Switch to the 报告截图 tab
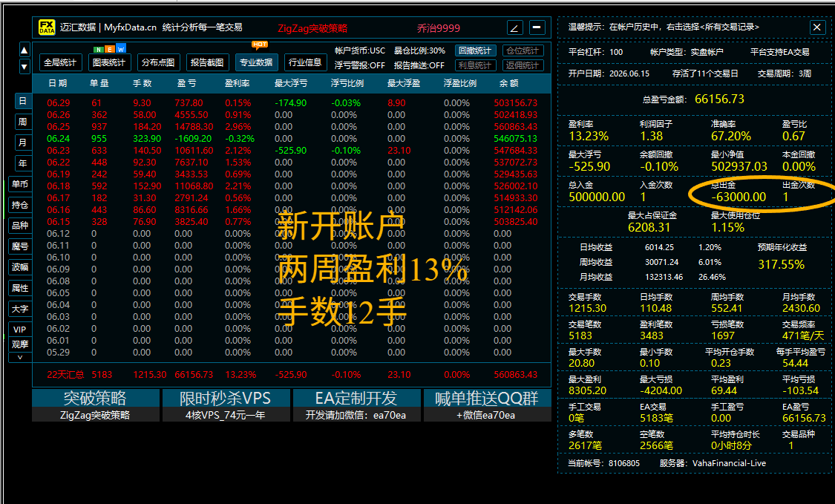The width and height of the screenshot is (835, 504). coord(207,62)
